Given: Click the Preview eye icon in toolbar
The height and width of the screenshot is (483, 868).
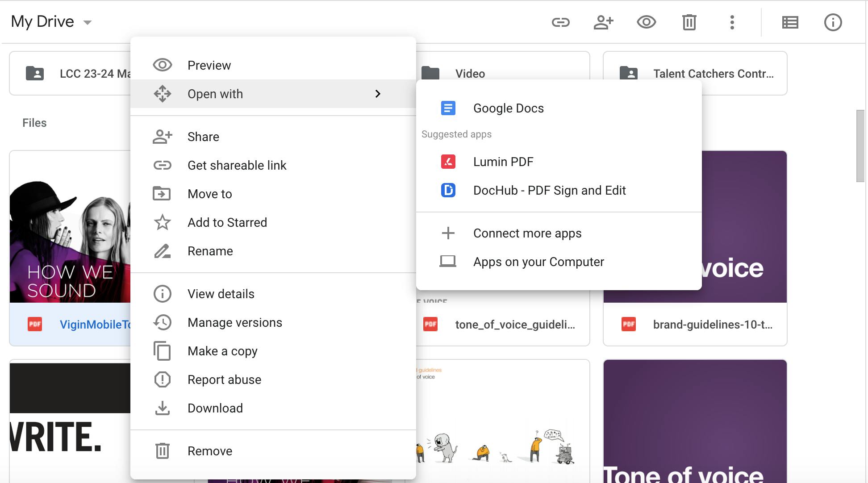Looking at the screenshot, I should [x=646, y=22].
